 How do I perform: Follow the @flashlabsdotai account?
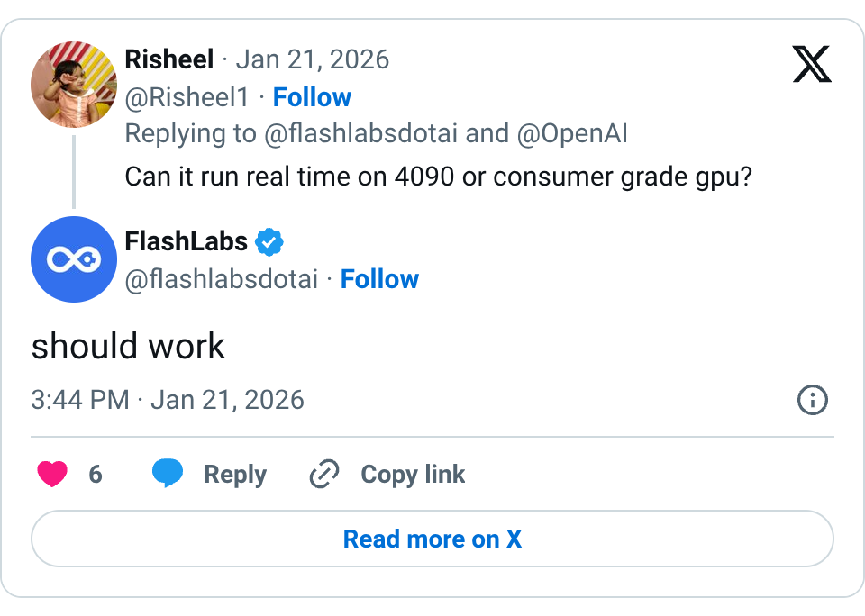coord(379,279)
